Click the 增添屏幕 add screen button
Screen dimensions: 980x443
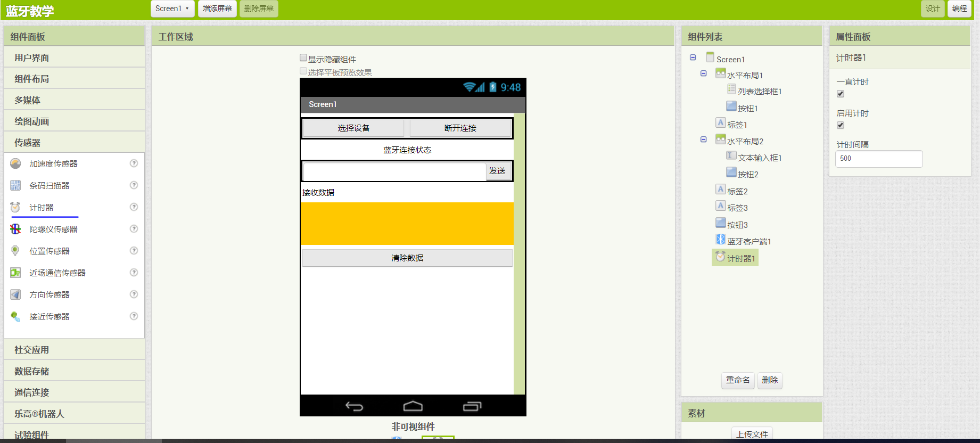(217, 9)
